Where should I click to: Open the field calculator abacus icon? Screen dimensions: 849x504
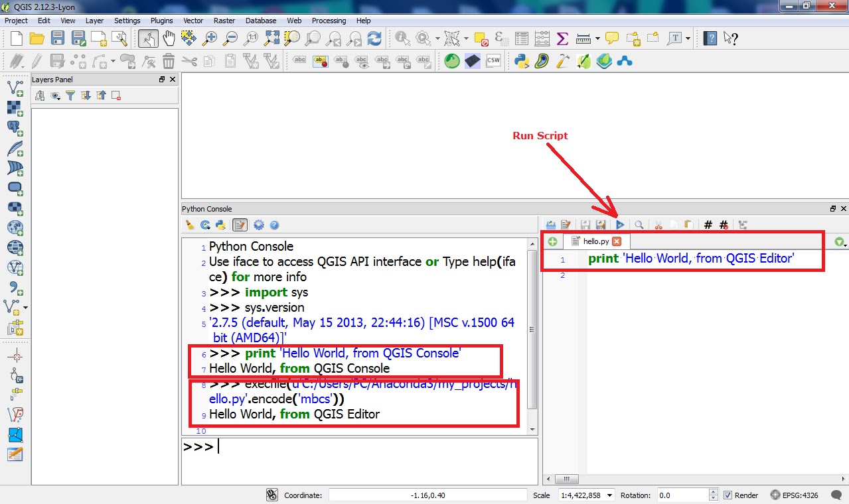pyautogui.click(x=542, y=38)
